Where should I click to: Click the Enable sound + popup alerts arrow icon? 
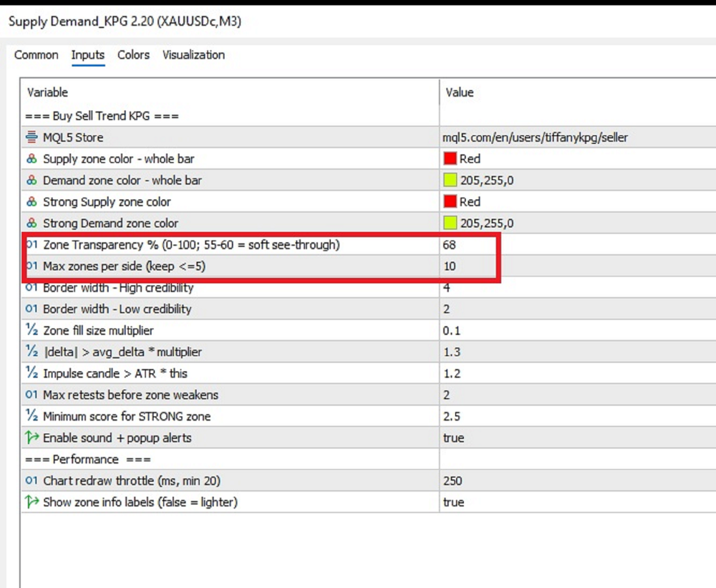coord(32,437)
